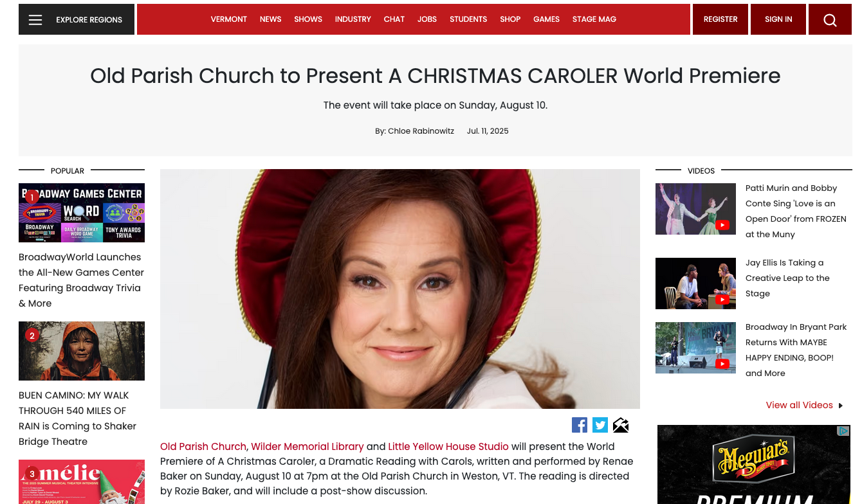Viewport: 853px width, 504px height.
Task: Go to the Stage Mag section
Action: (x=594, y=19)
